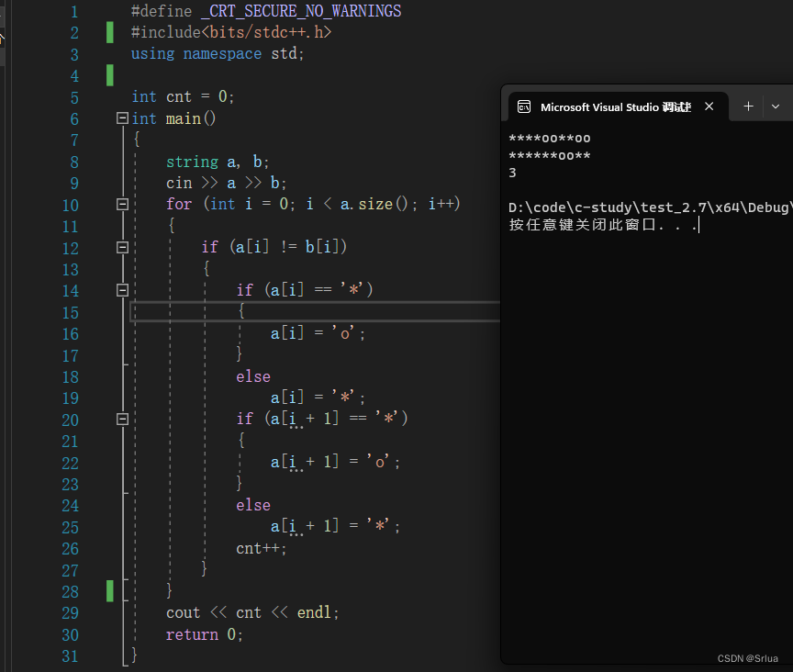This screenshot has width=793, height=672.
Task: Click line number 31 in the gutter
Action: click(71, 656)
